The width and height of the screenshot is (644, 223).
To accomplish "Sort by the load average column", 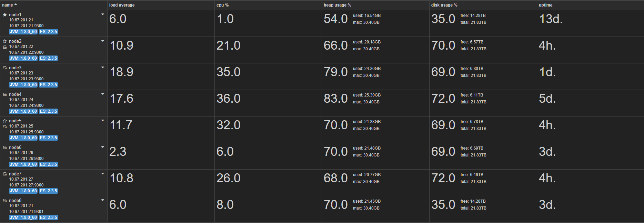I will (x=122, y=5).
